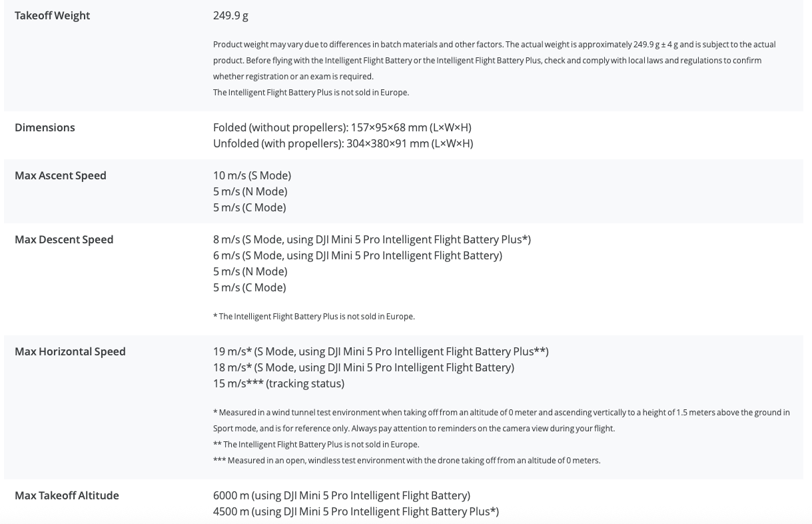Click the Max Horizontal Speed label
812x524 pixels.
70,351
